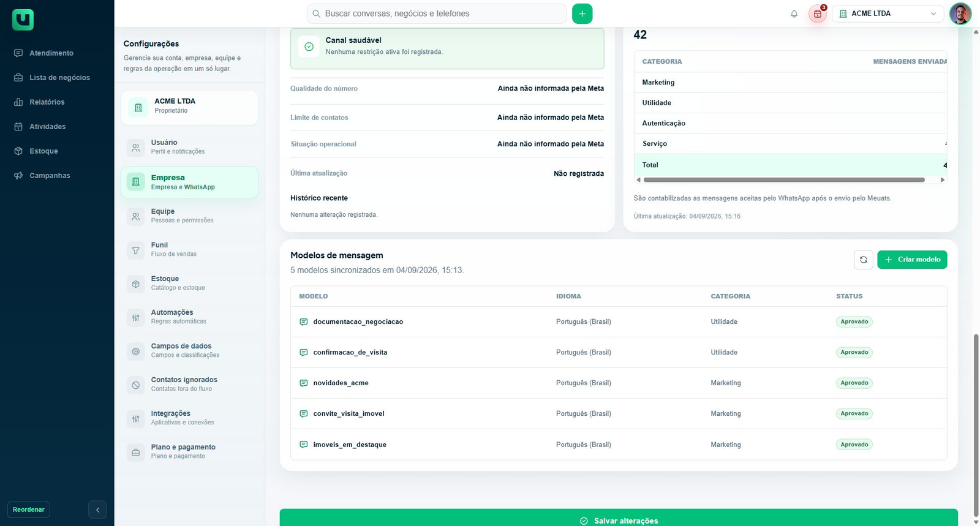Click the Atividades calendar icon
980x526 pixels.
point(18,127)
